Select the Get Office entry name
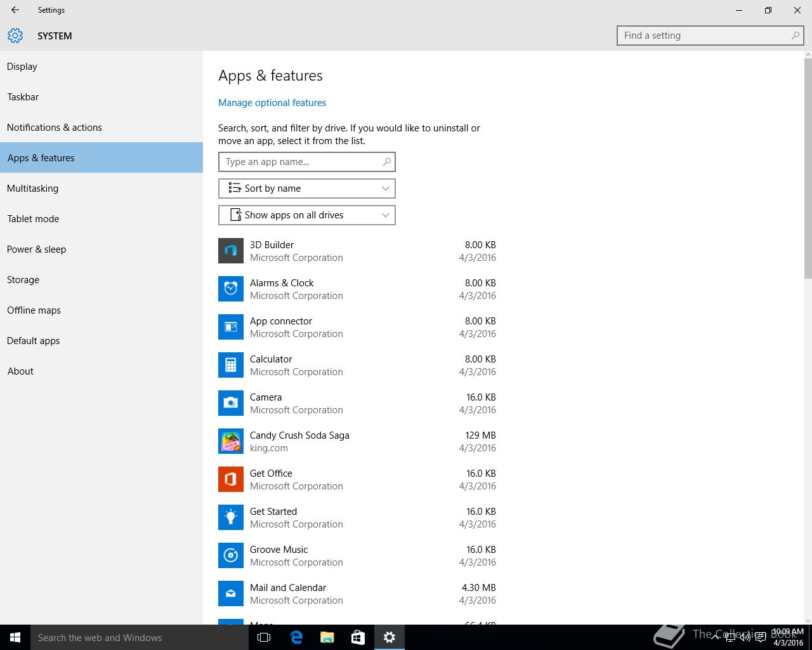The height and width of the screenshot is (650, 812). [271, 474]
